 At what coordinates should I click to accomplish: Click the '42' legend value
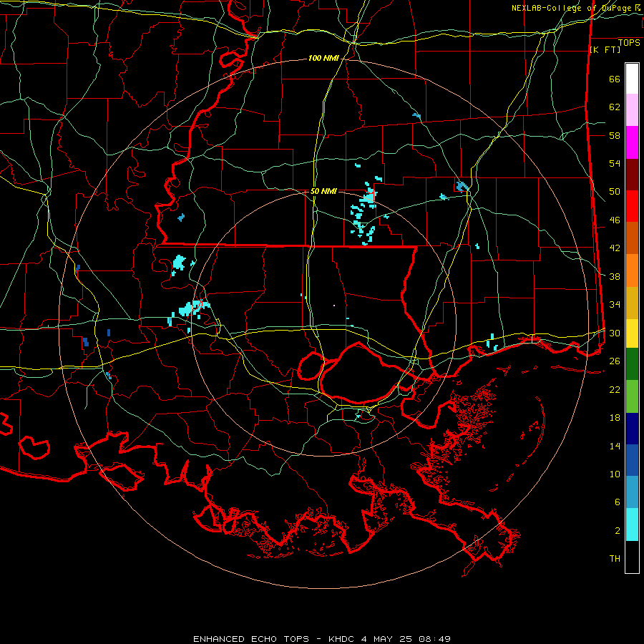[615, 248]
